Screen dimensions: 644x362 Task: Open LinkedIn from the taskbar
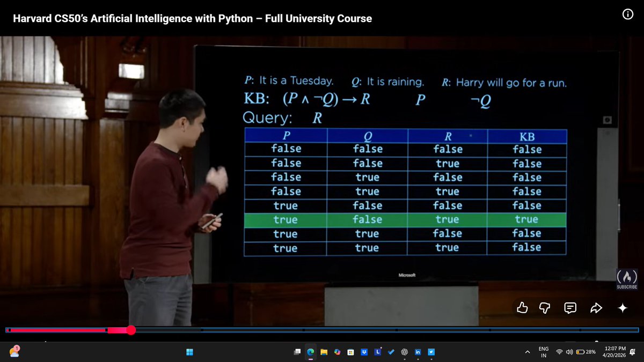coord(417,352)
